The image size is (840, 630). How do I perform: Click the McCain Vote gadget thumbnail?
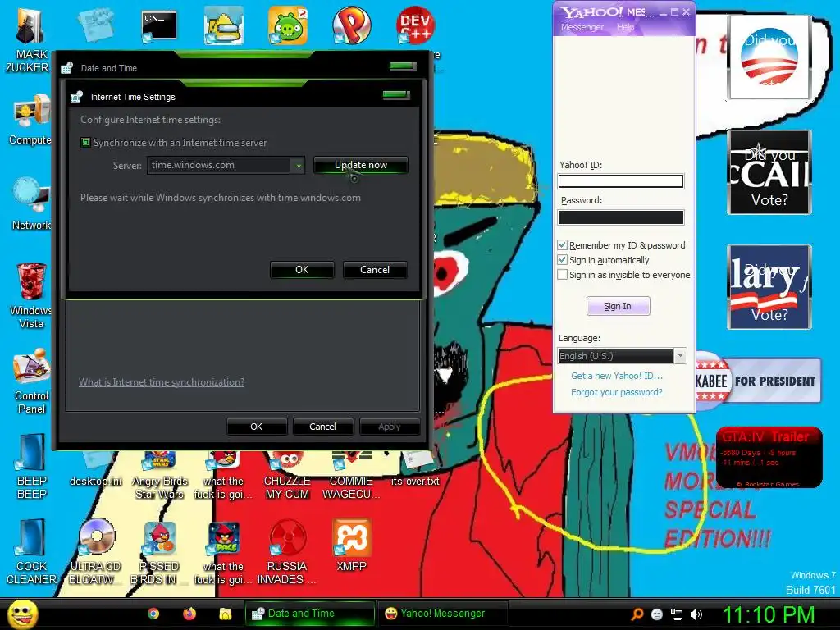[769, 172]
